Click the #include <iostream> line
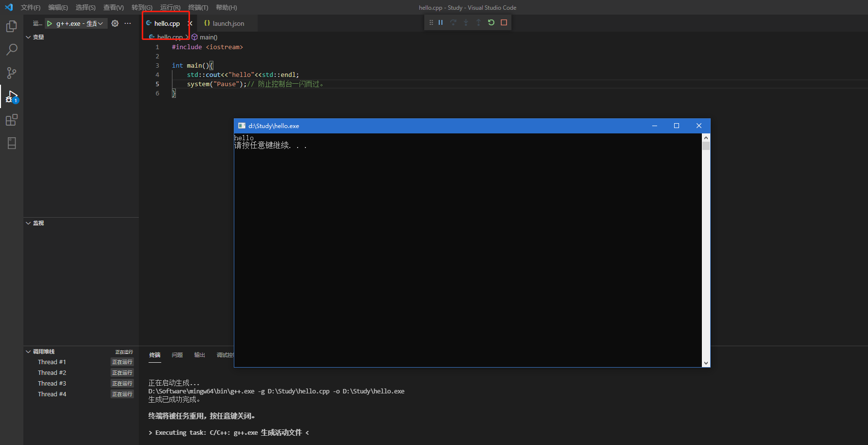The width and height of the screenshot is (868, 445). point(208,47)
